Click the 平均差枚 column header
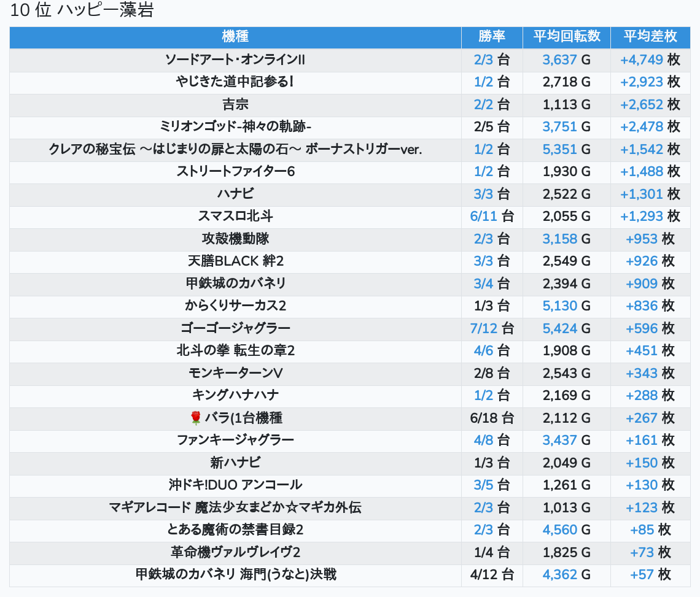 click(x=650, y=37)
